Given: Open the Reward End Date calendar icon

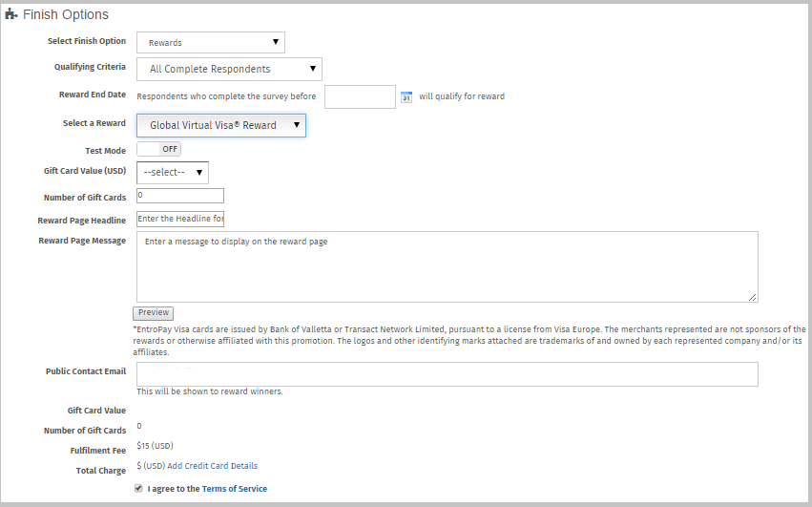Looking at the screenshot, I should click(x=406, y=97).
